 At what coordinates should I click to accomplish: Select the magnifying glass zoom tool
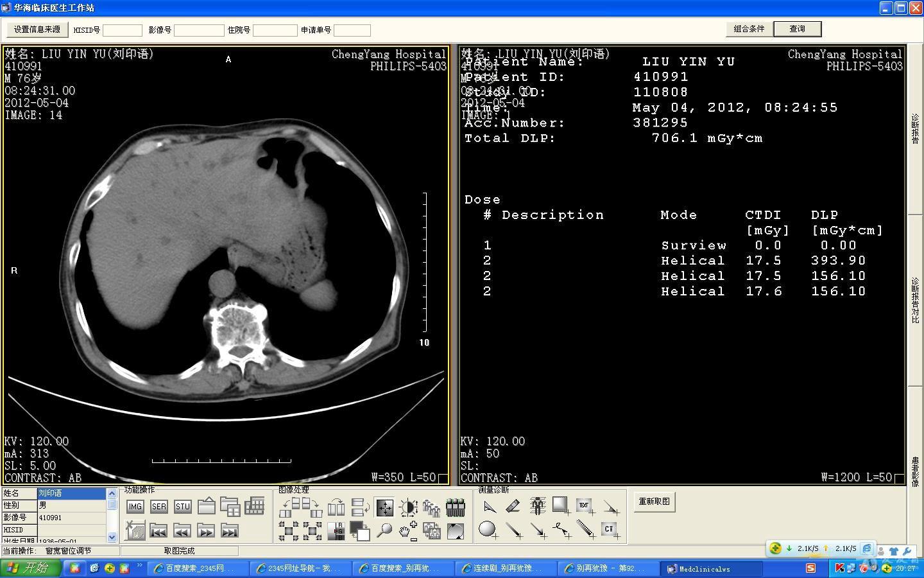[x=384, y=530]
